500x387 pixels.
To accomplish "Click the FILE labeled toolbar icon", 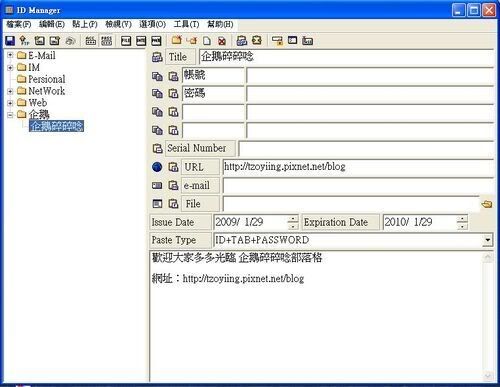I will [x=126, y=41].
